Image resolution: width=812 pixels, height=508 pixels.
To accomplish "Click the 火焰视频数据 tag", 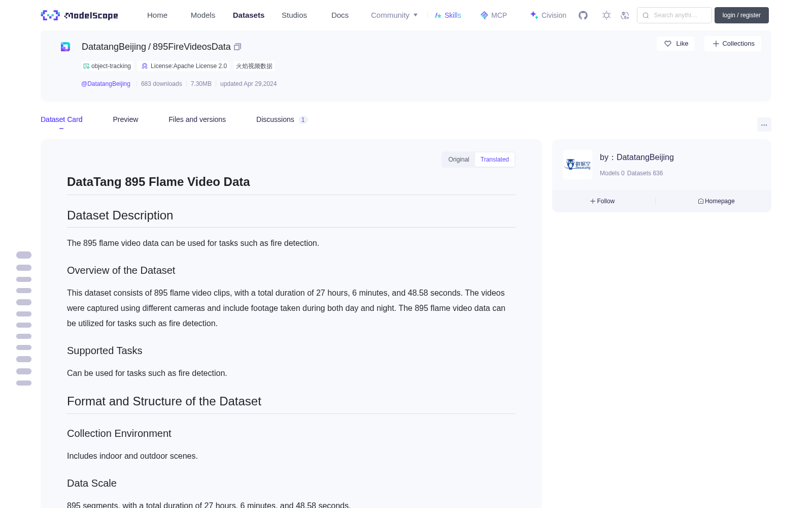I will [x=254, y=66].
